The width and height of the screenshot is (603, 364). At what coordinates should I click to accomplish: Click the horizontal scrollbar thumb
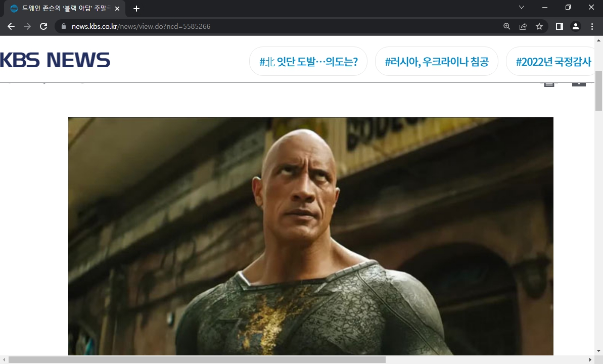pyautogui.click(x=197, y=360)
